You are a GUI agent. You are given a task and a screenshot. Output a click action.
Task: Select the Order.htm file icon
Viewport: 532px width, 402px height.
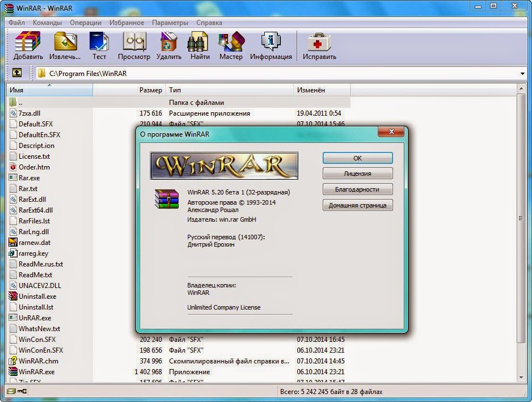coord(13,167)
